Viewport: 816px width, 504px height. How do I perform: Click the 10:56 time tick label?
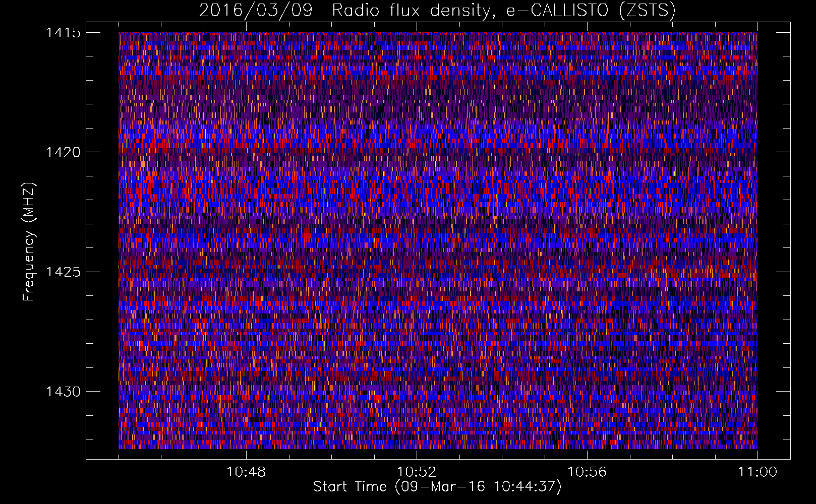(x=587, y=472)
